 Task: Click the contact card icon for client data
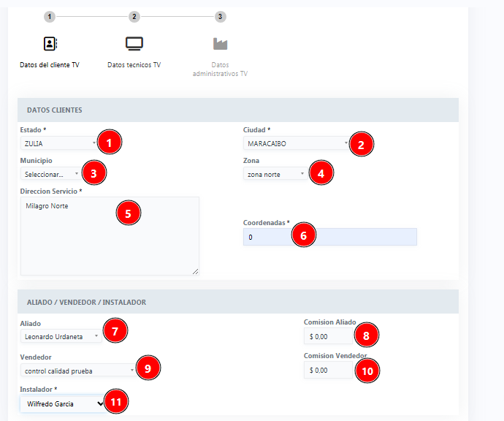click(50, 43)
